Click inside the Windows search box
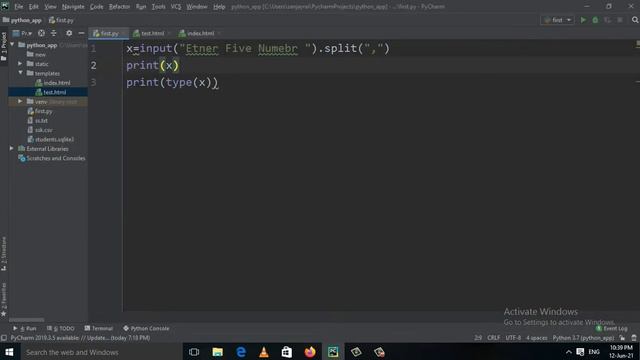The width and height of the screenshot is (640, 360). 100,352
